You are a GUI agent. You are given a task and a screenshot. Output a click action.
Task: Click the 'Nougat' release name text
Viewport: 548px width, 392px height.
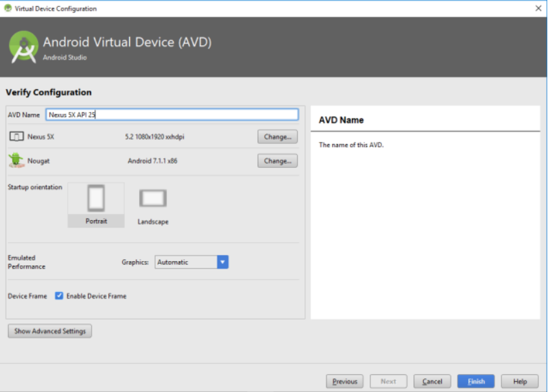click(x=38, y=161)
